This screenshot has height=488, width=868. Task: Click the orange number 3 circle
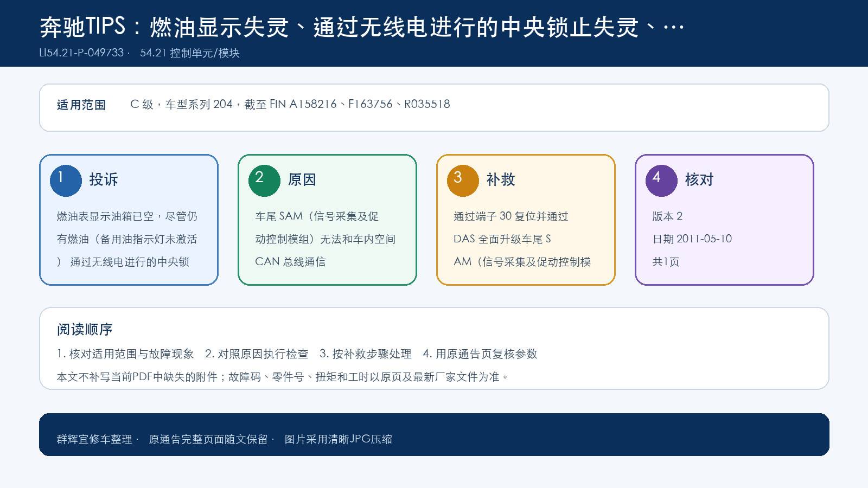click(463, 181)
